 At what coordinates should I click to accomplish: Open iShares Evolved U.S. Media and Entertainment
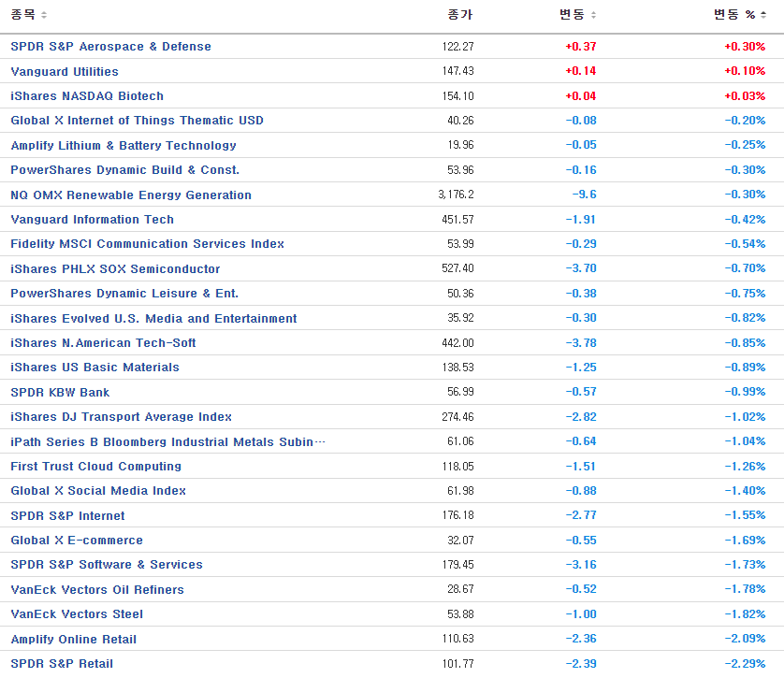click(153, 318)
